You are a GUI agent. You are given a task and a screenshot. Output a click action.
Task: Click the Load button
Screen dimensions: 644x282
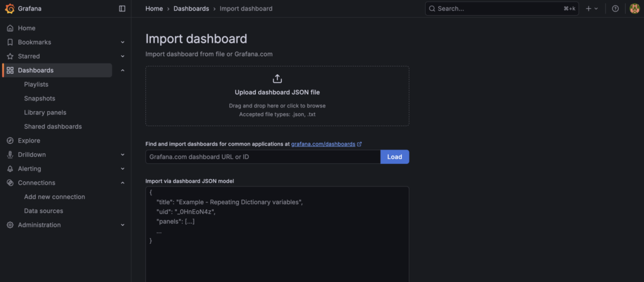click(x=395, y=157)
